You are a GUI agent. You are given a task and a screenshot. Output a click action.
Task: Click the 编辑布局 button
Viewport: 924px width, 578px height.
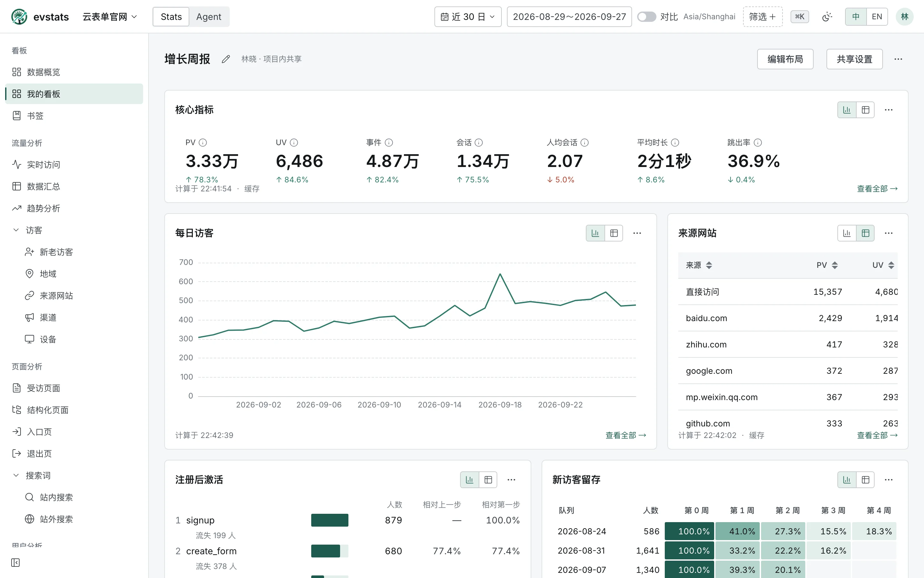(785, 59)
